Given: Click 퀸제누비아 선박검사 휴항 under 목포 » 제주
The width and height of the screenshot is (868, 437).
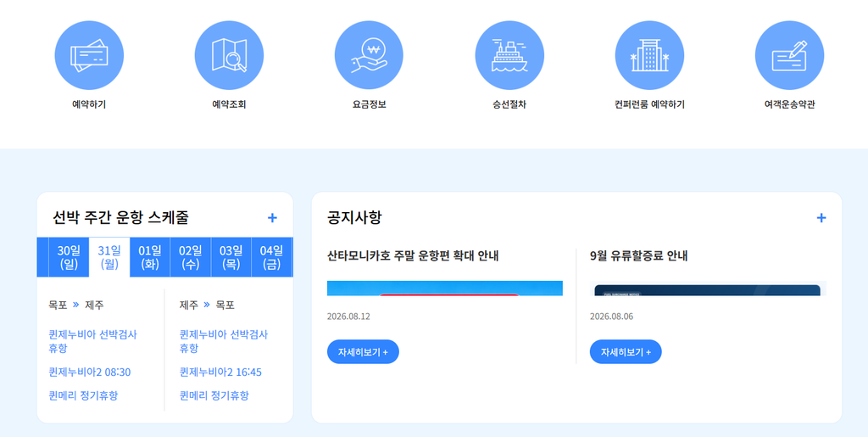Looking at the screenshot, I should pos(92,341).
